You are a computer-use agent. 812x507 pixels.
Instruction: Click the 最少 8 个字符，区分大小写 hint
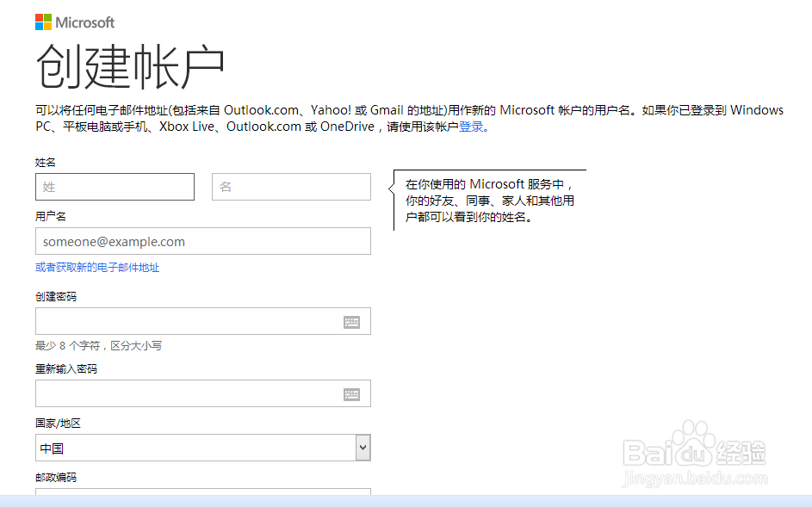(x=98, y=346)
